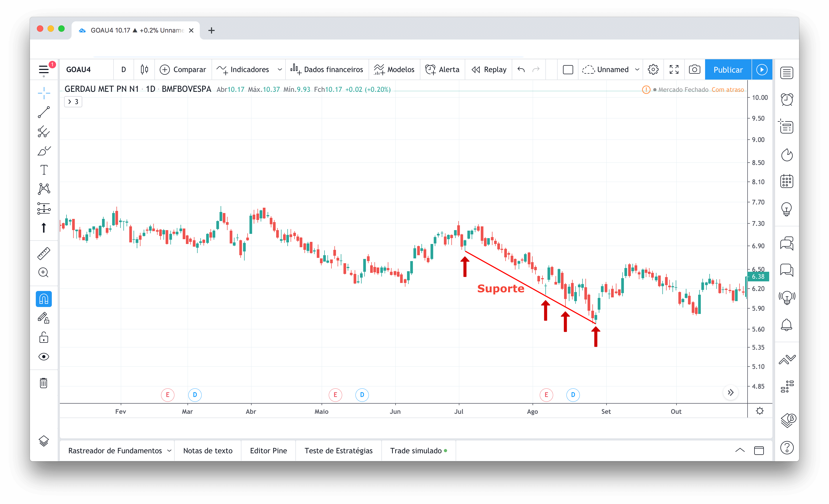The width and height of the screenshot is (829, 504).
Task: Toggle magnet mode snapping
Action: tap(44, 299)
